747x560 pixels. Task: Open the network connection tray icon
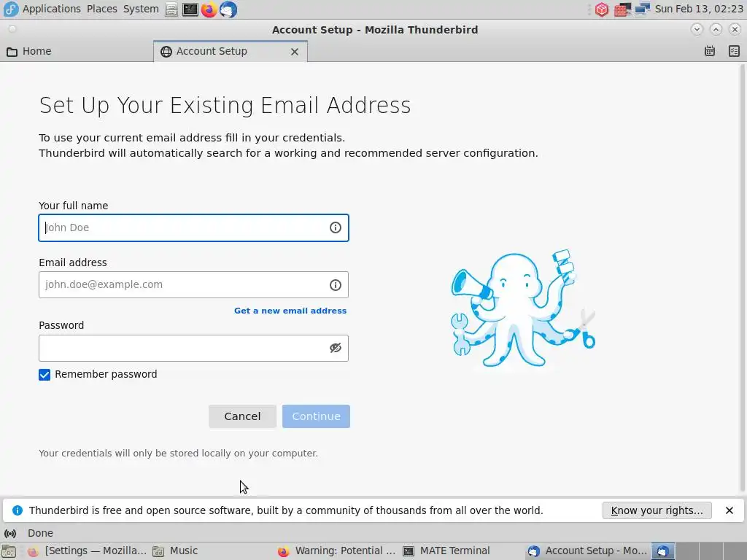643,9
